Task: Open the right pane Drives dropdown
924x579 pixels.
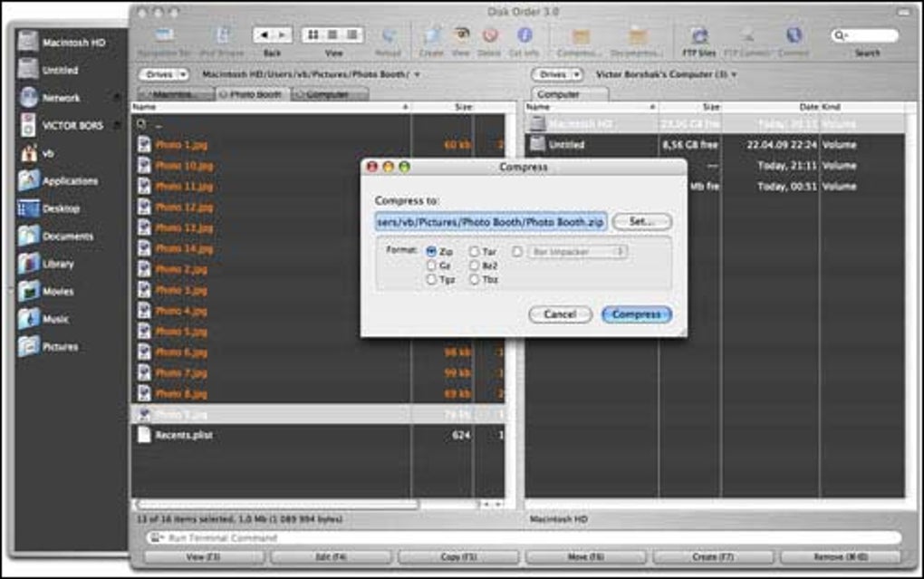Action: [557, 74]
